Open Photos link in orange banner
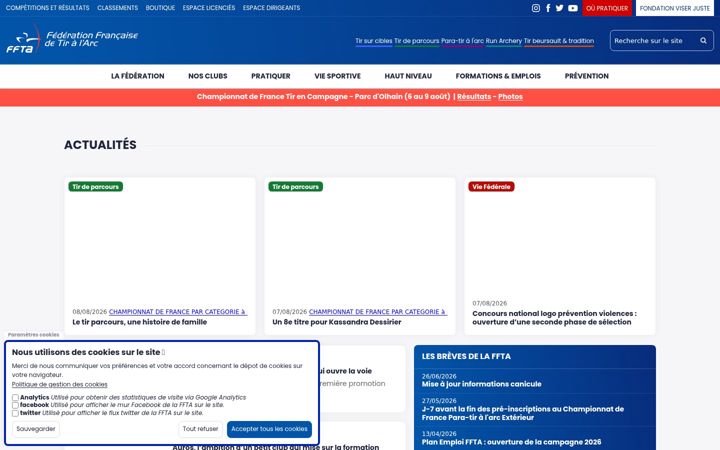Image resolution: width=720 pixels, height=450 pixels. click(x=510, y=96)
